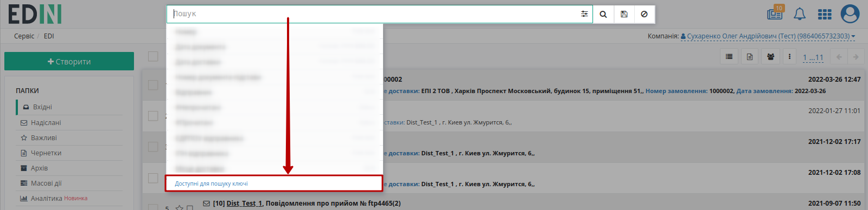The height and width of the screenshot is (210, 868).
Task: Open company dropdown Сухаренко Олег Андрійович
Action: (768, 36)
